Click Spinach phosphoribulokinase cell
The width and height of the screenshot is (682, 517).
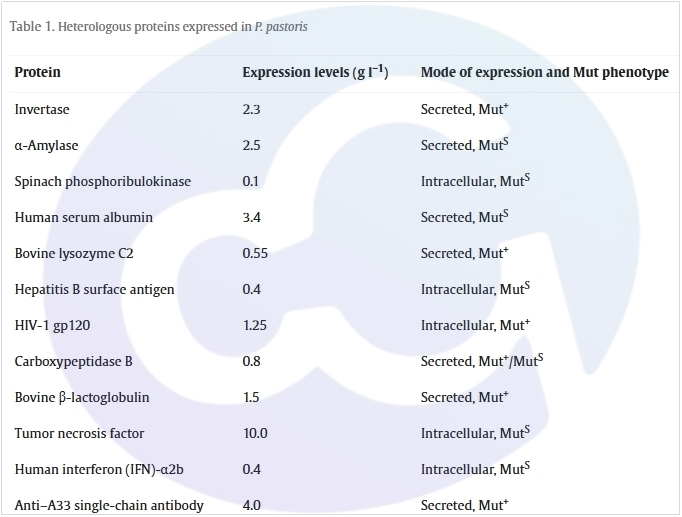tap(102, 181)
